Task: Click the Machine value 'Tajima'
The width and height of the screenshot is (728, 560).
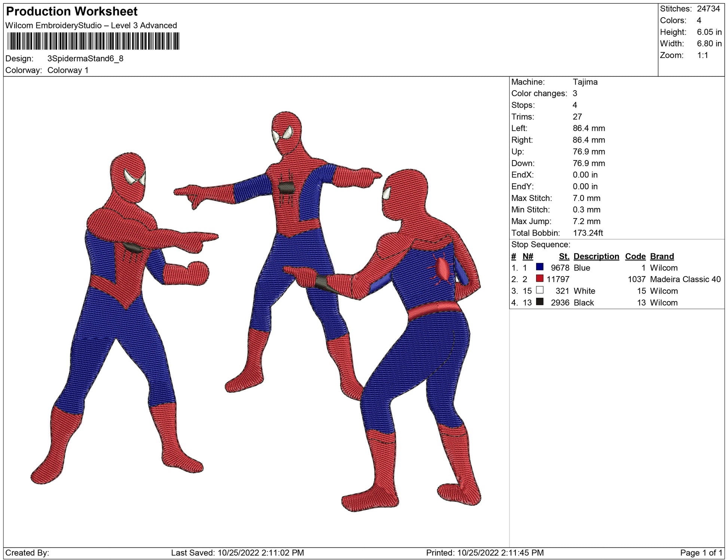Action: click(585, 82)
